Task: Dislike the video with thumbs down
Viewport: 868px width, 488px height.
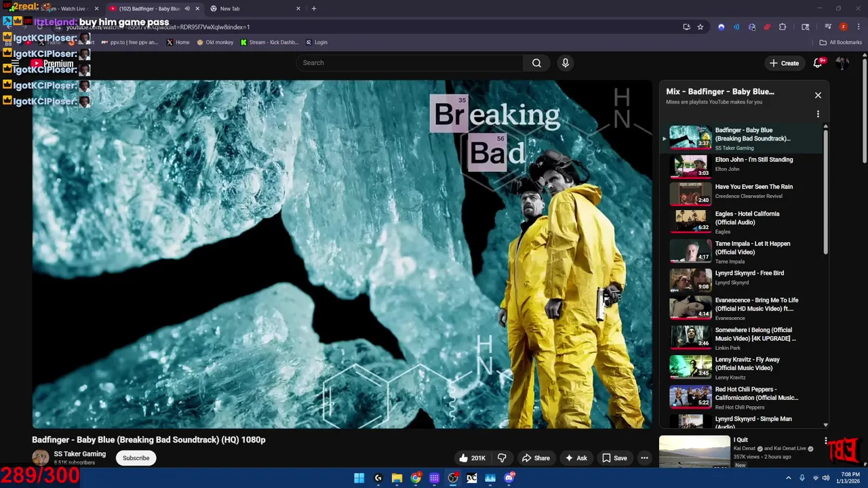Action: 502,458
